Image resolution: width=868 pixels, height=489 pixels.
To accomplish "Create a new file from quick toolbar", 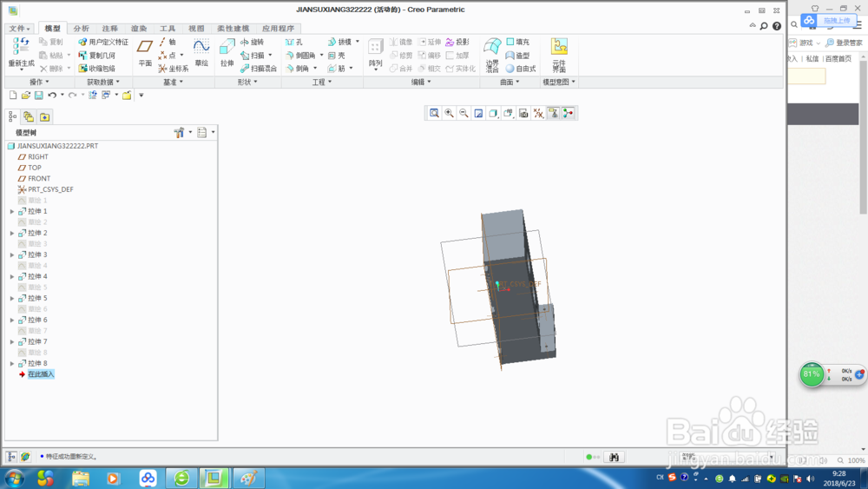I will pyautogui.click(x=13, y=96).
